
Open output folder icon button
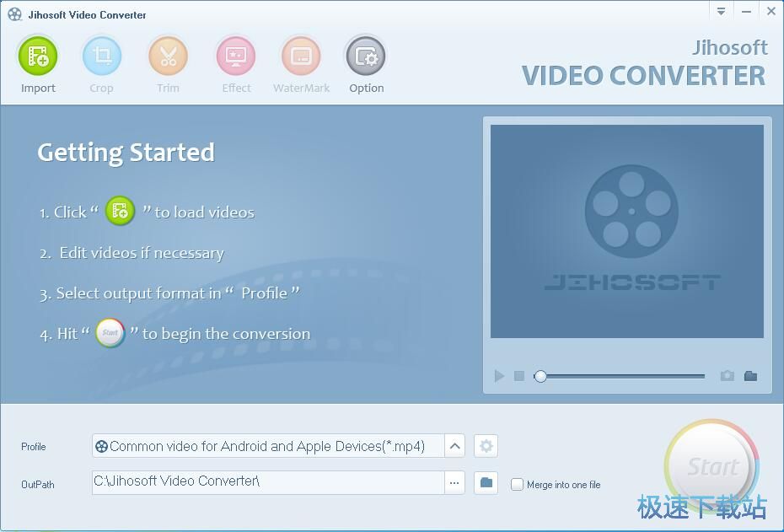pyautogui.click(x=486, y=483)
